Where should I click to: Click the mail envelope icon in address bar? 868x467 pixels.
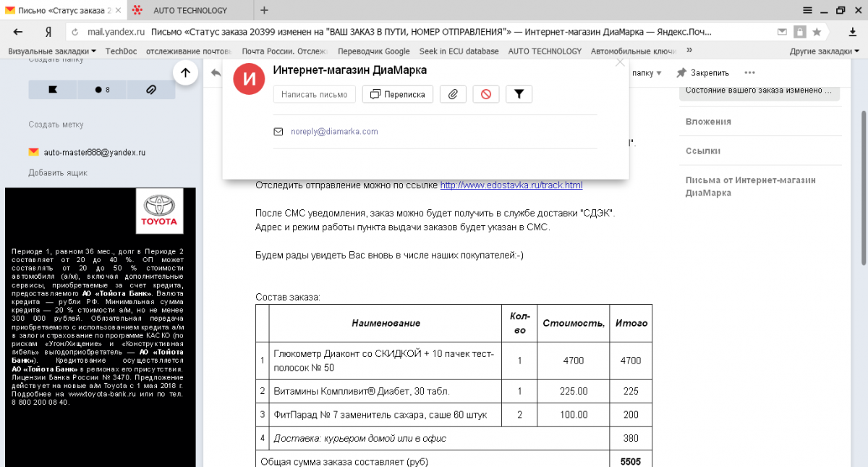[782, 32]
